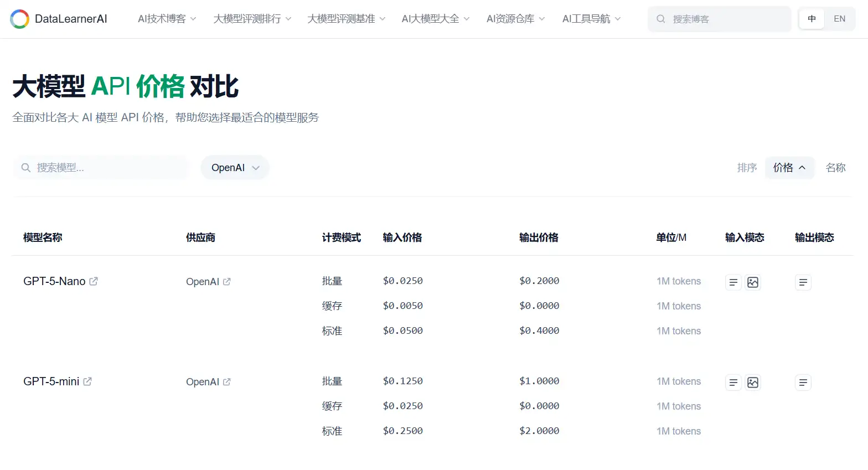868x470 pixels.
Task: Click GPT-5-mini 批量 billing mode
Action: point(332,381)
